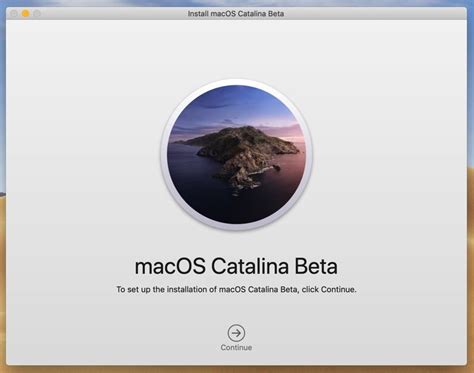Click the rocky island in the logo image

243,153
